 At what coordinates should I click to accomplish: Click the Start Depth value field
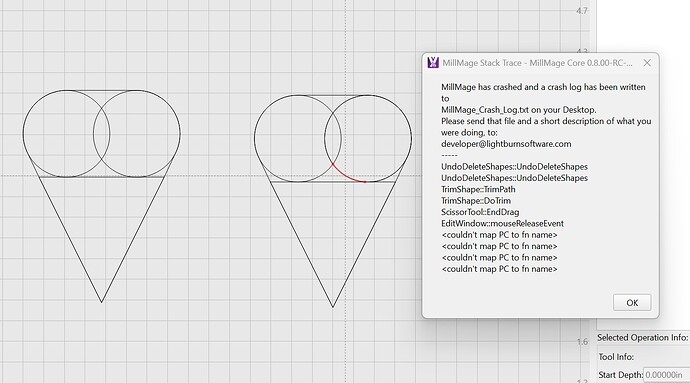666,375
